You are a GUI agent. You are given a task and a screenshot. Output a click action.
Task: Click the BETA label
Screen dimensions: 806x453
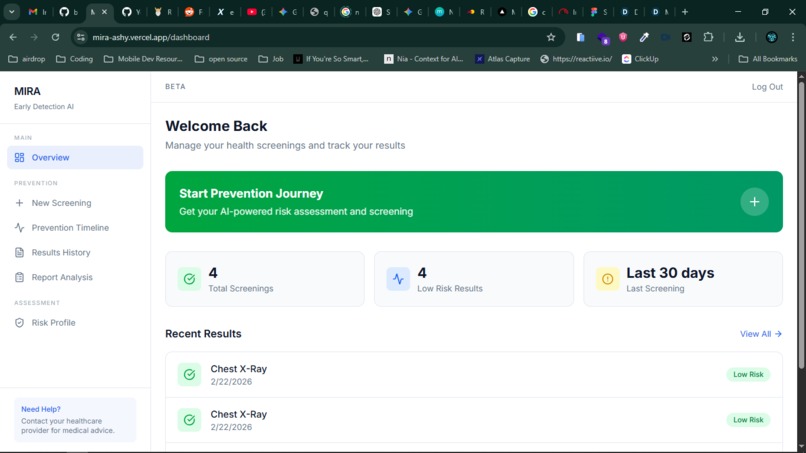point(175,86)
